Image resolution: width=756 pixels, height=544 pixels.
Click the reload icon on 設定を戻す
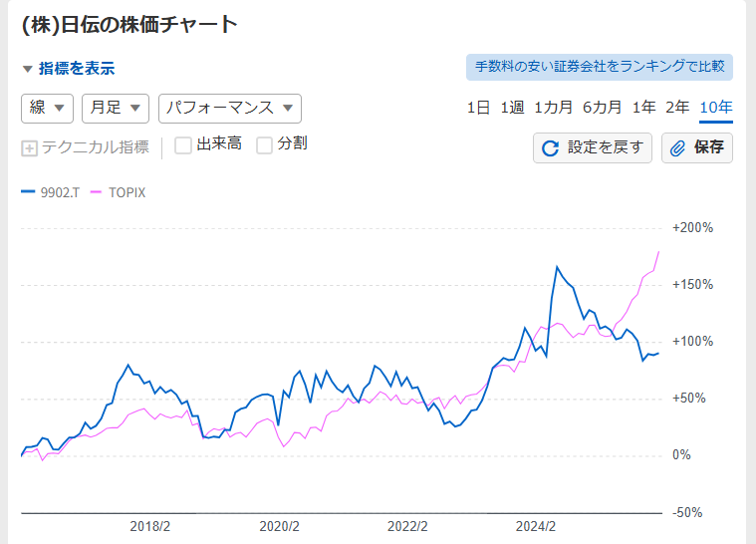(550, 148)
